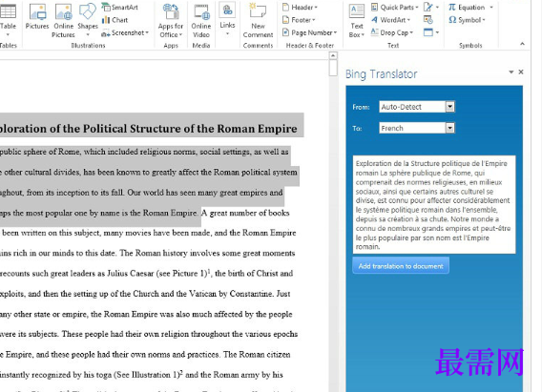Open the Table insert menu
This screenshot has width=542, height=392.
point(8,20)
